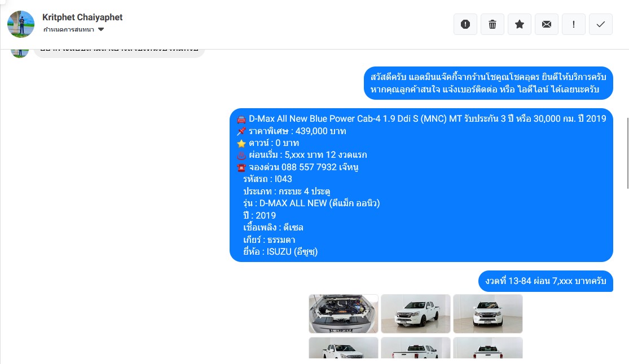Open the middle thumbnail in second photo row
Viewport: 629px width, 364px height.
tap(416, 348)
